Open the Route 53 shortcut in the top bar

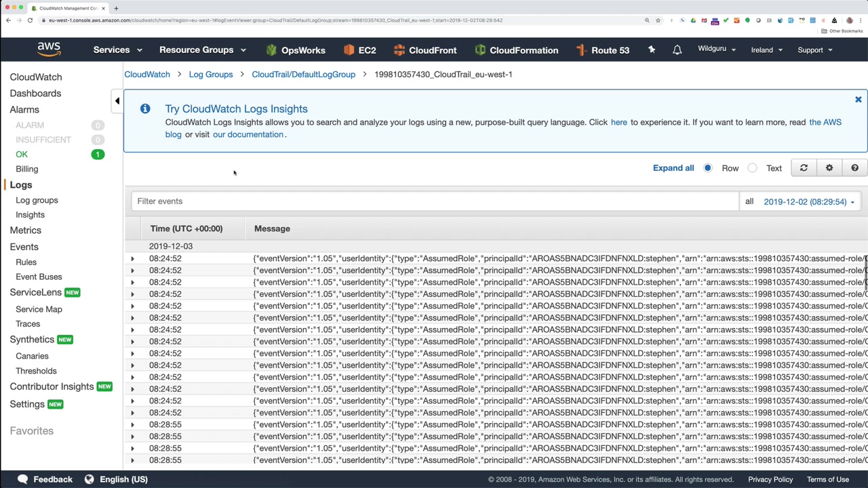(x=603, y=50)
